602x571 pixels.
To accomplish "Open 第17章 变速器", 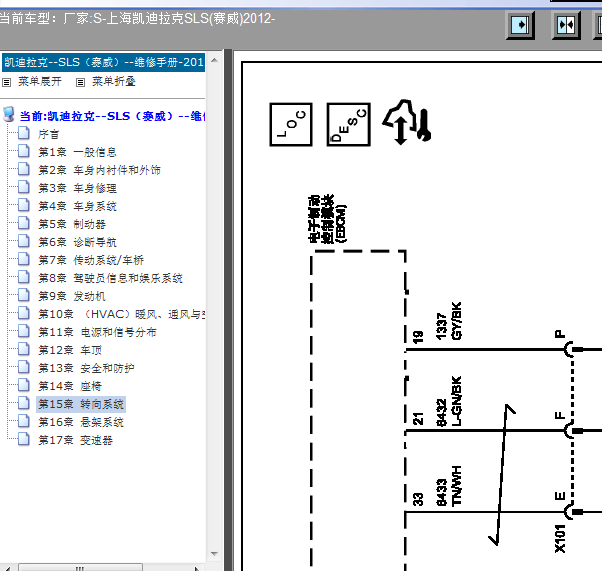I will [75, 440].
